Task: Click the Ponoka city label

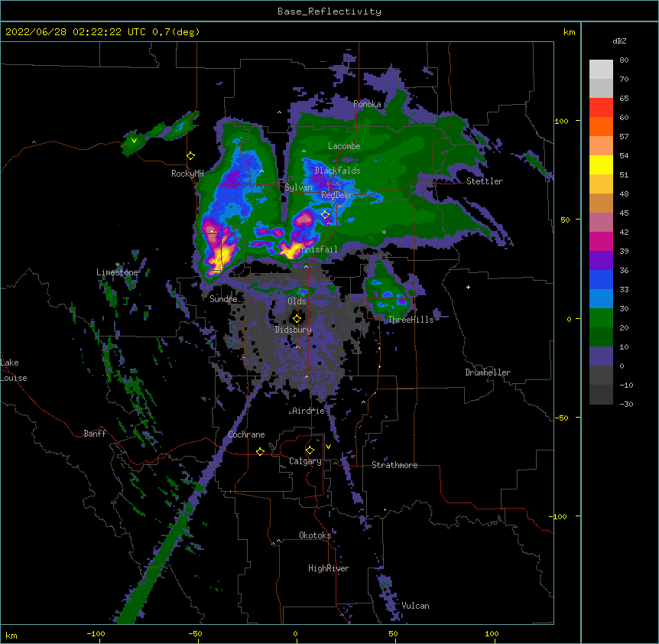Action: 367,104
